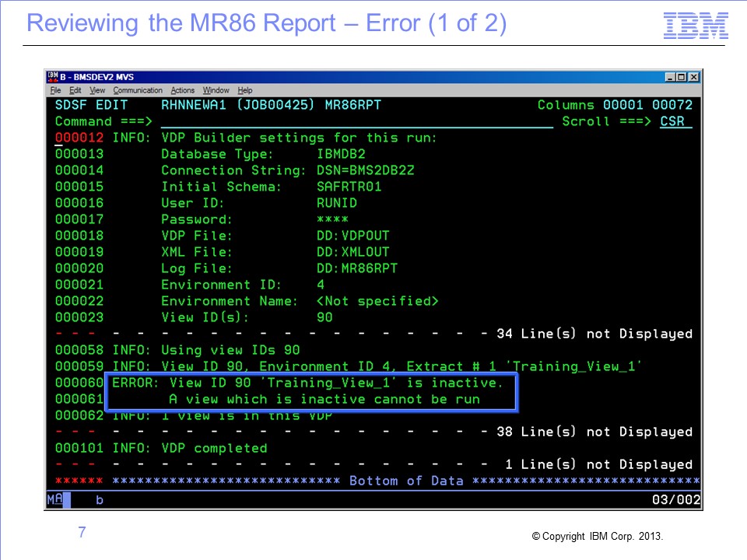Viewport: 747px width, 560px height.
Task: Open the Window menu
Action: pos(216,90)
